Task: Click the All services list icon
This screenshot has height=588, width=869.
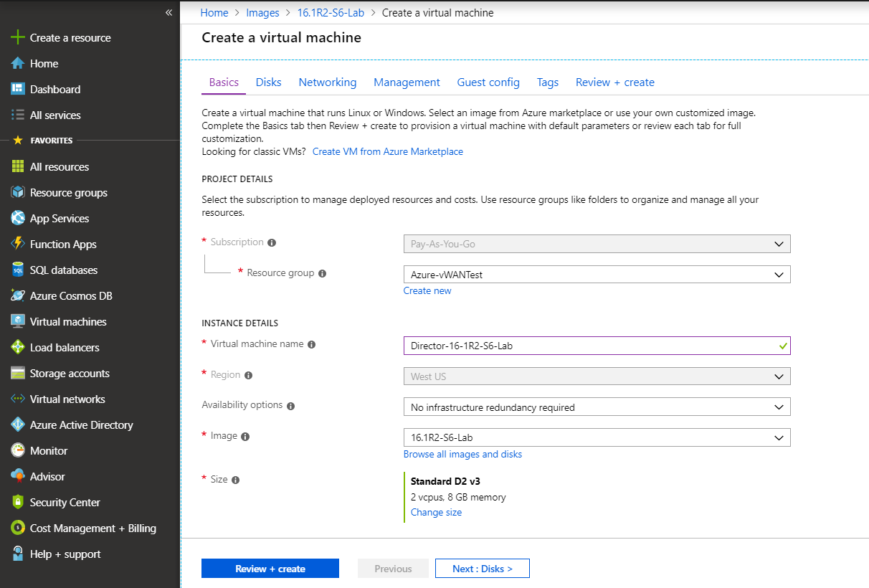Action: tap(18, 115)
